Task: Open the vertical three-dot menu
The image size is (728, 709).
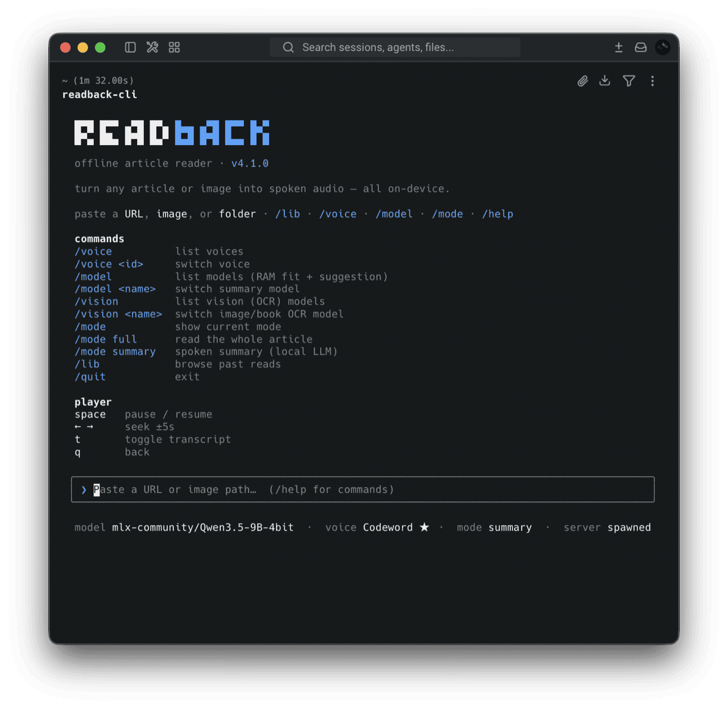Action: pyautogui.click(x=652, y=81)
